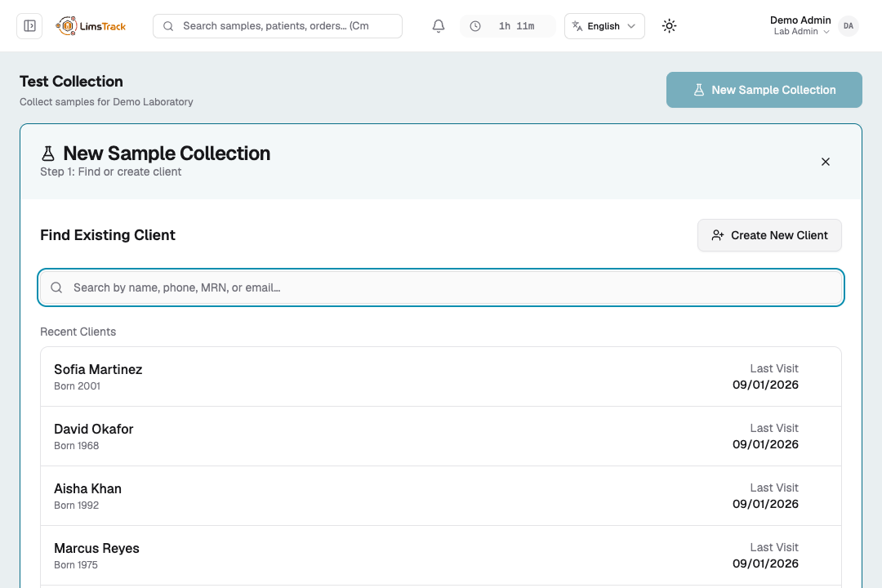Click Create New Client button
This screenshot has height=588, width=882.
coord(769,235)
